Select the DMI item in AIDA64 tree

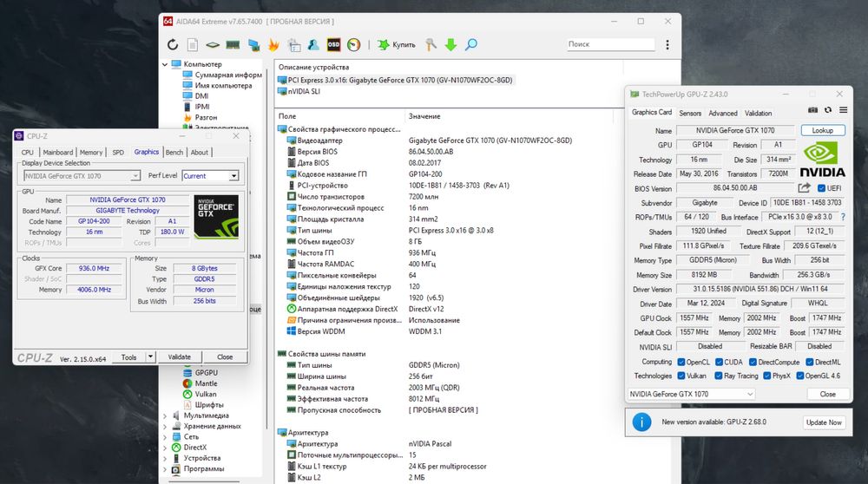pyautogui.click(x=196, y=96)
